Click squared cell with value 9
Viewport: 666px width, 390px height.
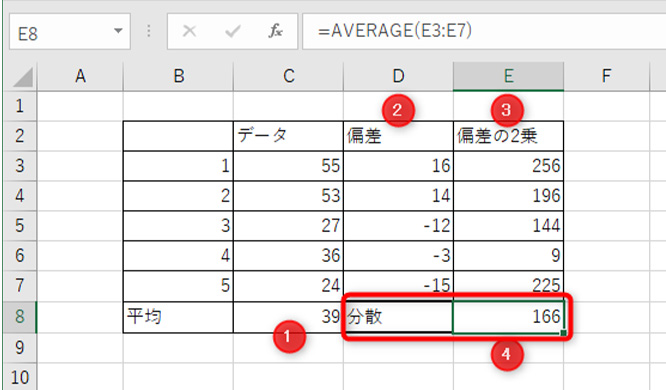point(508,256)
